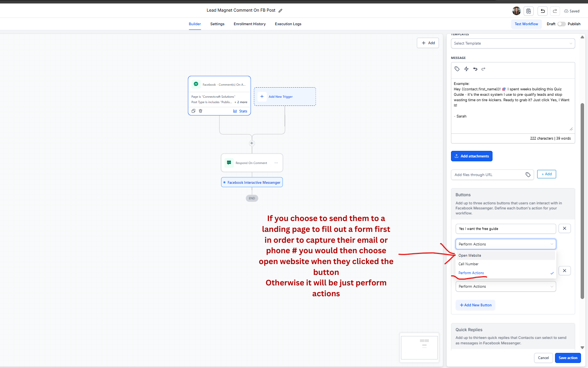Click the Saved cloud status indicator
The height and width of the screenshot is (368, 588).
(x=572, y=11)
